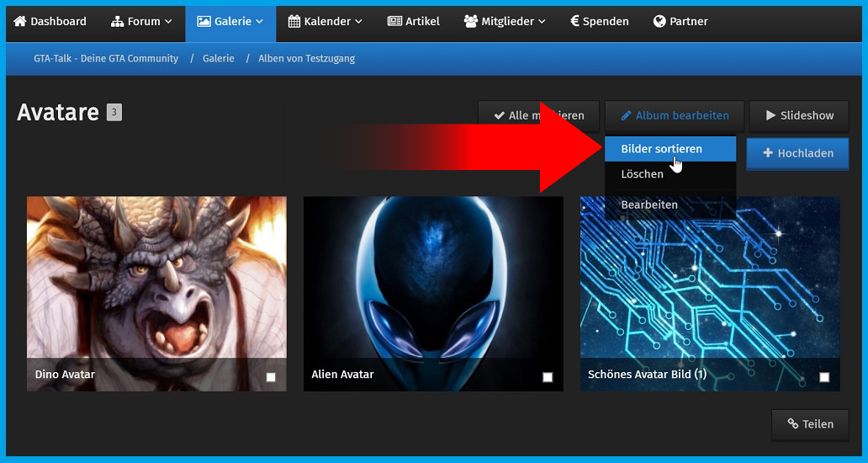Screen dimensions: 868x463
Task: Check the Schönes Avatar Bild checkbox
Action: (x=824, y=377)
